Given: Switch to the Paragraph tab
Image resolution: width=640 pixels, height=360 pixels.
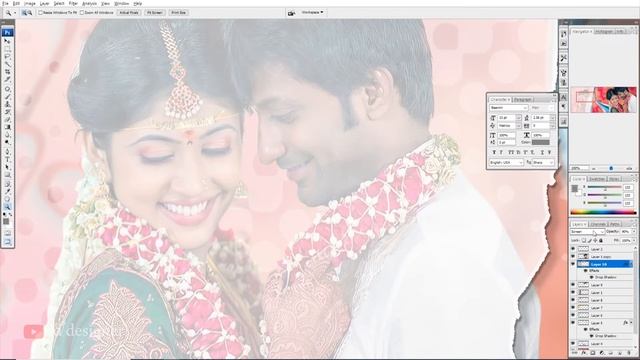Looking at the screenshot, I should click(x=523, y=100).
